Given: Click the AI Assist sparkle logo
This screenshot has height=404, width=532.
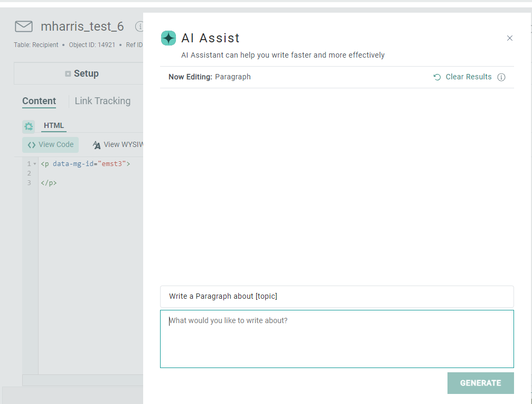Looking at the screenshot, I should click(x=169, y=38).
